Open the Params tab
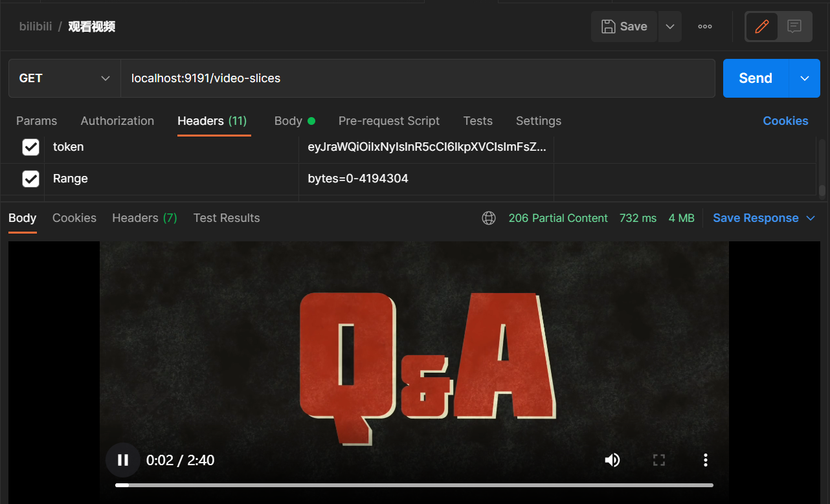Viewport: 830px width, 504px height. tap(36, 121)
